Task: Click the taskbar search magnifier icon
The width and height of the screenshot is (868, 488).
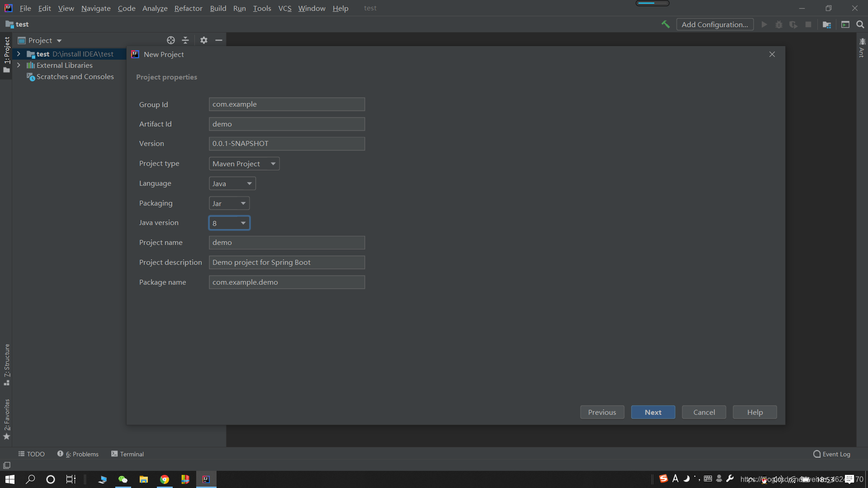Action: coord(30,479)
